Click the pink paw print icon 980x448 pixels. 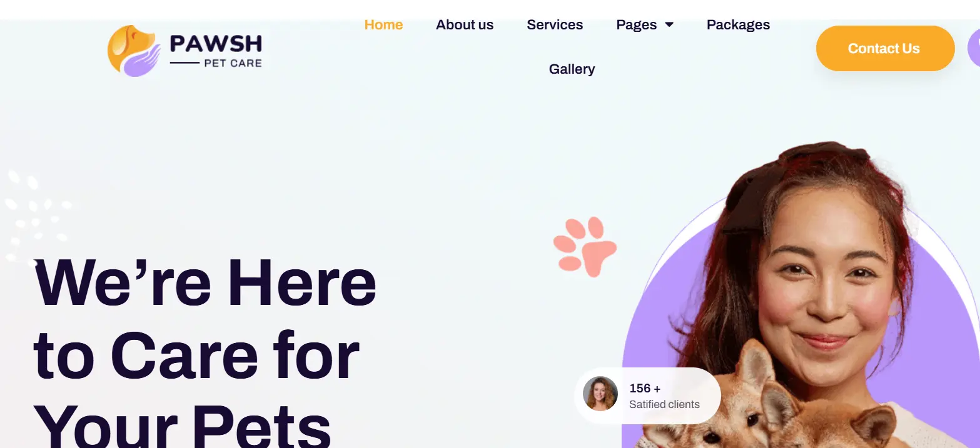[x=585, y=246]
